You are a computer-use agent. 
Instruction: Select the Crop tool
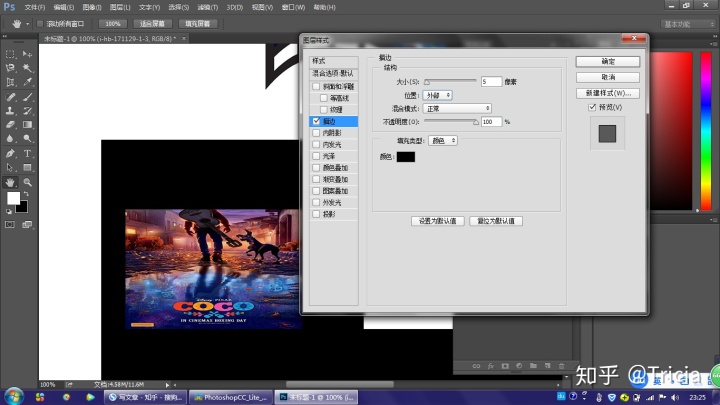10,82
